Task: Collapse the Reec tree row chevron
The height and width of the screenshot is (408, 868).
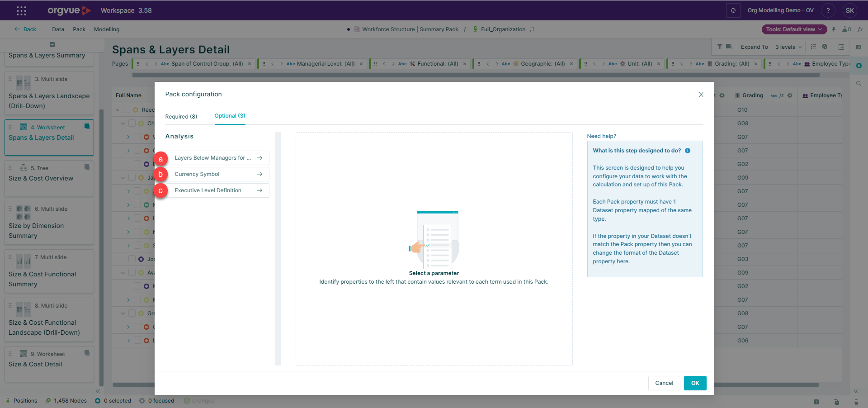Action: tap(118, 110)
